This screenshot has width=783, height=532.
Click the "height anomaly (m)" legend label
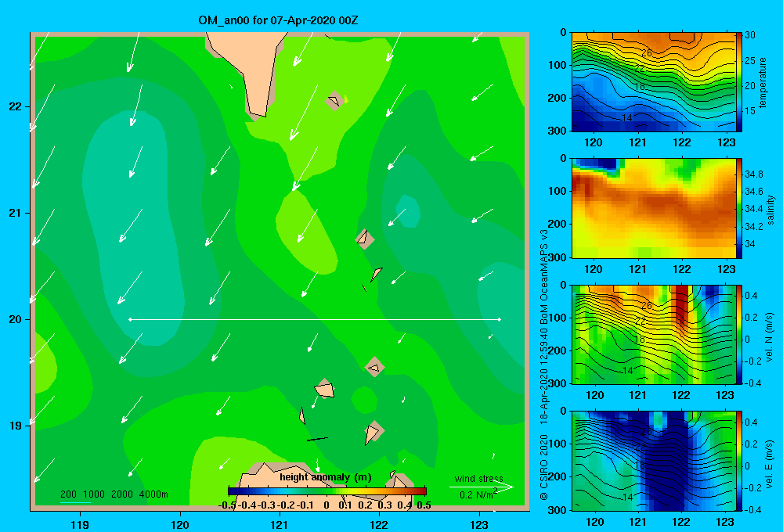[326, 477]
